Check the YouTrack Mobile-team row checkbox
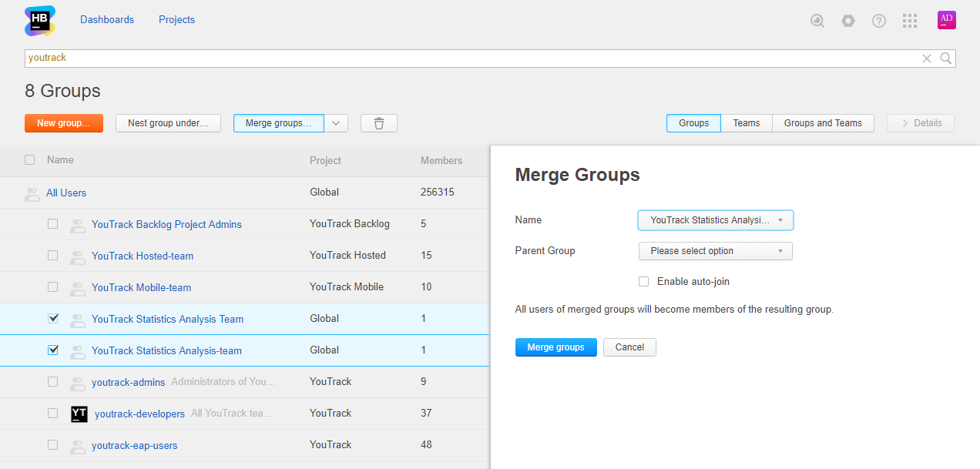980x469 pixels. pyautogui.click(x=53, y=287)
